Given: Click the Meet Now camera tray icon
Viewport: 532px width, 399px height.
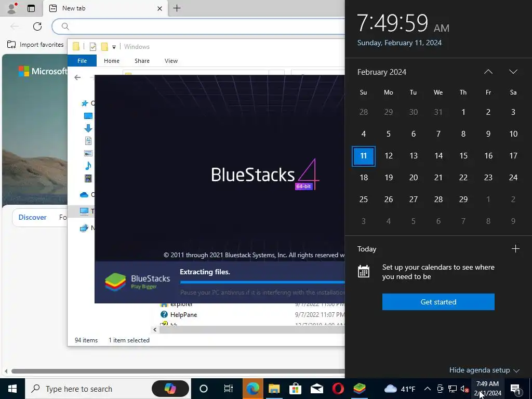Looking at the screenshot, I should (x=440, y=389).
